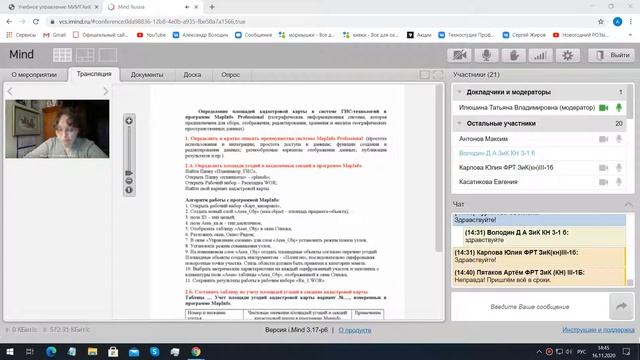Send chat message with arrow button
The height and width of the screenshot is (360, 640).
621,306
